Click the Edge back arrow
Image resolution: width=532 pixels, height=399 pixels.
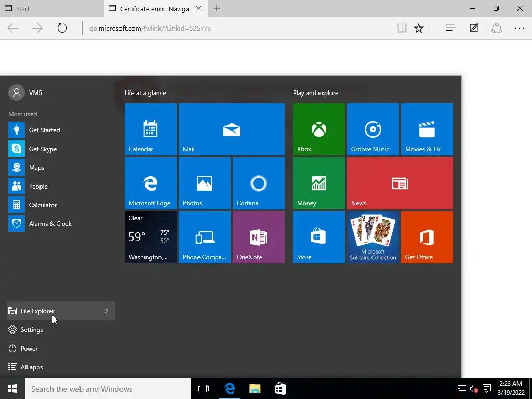coord(12,28)
